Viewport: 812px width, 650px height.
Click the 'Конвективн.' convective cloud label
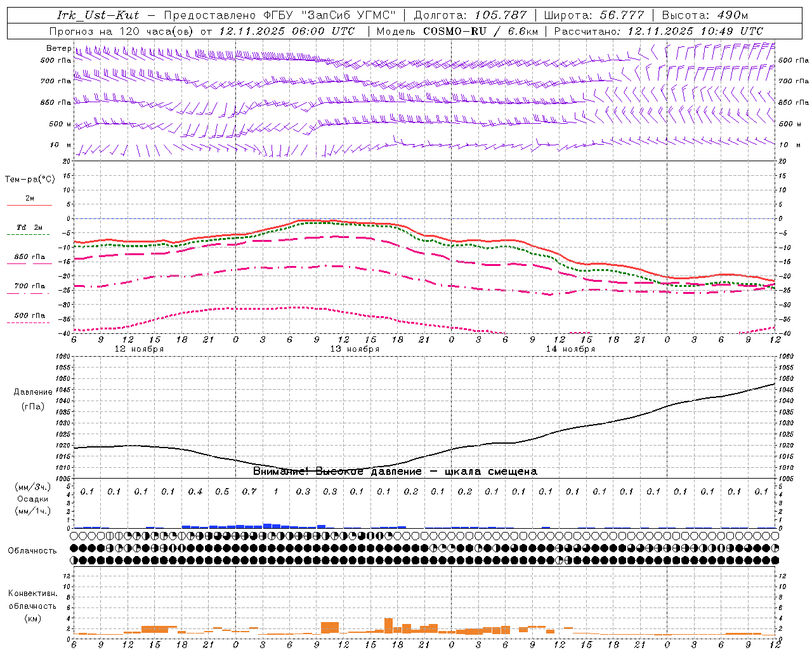32,594
